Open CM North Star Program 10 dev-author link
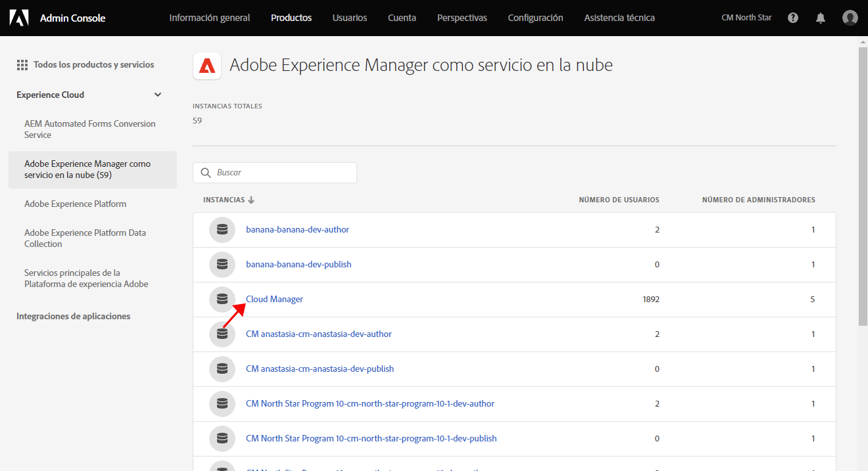The height and width of the screenshot is (471, 868). [x=370, y=404]
